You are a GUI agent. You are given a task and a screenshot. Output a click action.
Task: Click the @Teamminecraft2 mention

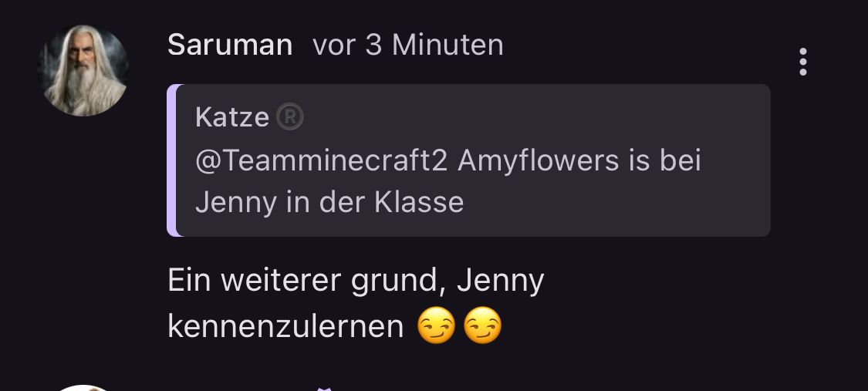[321, 161]
